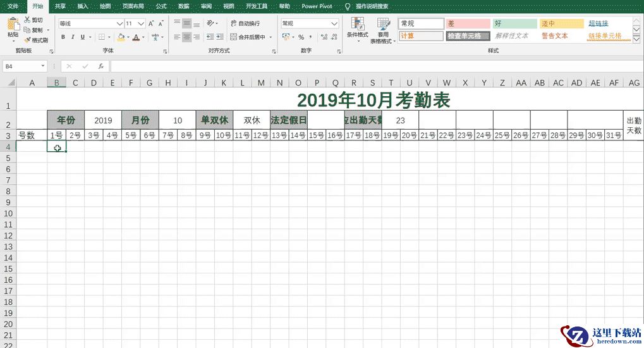The image size is (644, 348).
Task: Click the Cut (剪切) scissors icon
Action: click(27, 20)
